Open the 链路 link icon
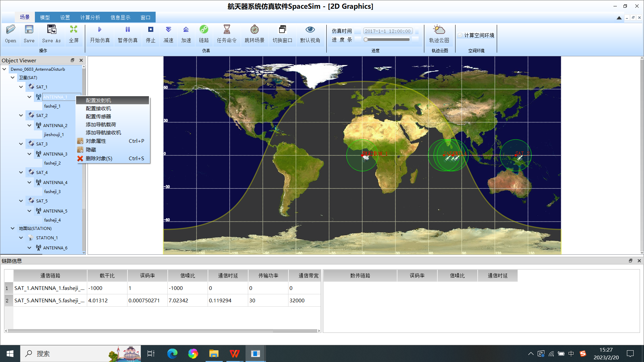The width and height of the screenshot is (644, 362). (204, 29)
